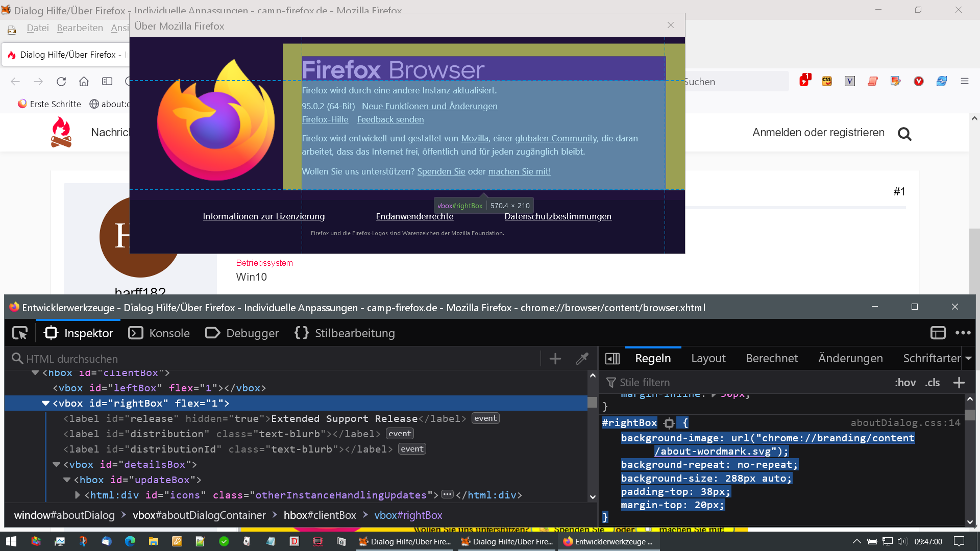Open Neue Funktionen und Änderungen link
Image resolution: width=980 pixels, height=551 pixels.
(429, 106)
